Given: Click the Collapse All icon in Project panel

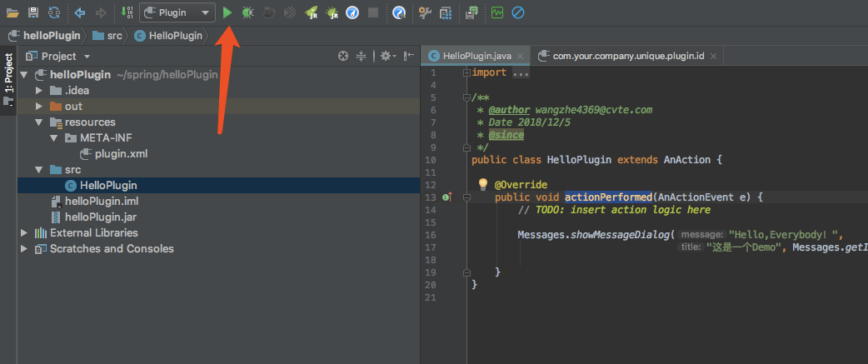Looking at the screenshot, I should (x=362, y=56).
